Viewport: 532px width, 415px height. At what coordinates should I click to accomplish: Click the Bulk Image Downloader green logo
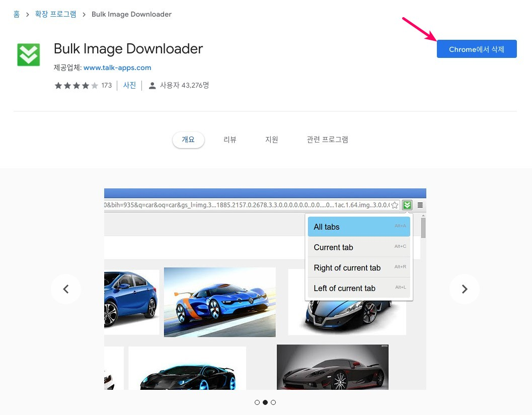pyautogui.click(x=29, y=55)
